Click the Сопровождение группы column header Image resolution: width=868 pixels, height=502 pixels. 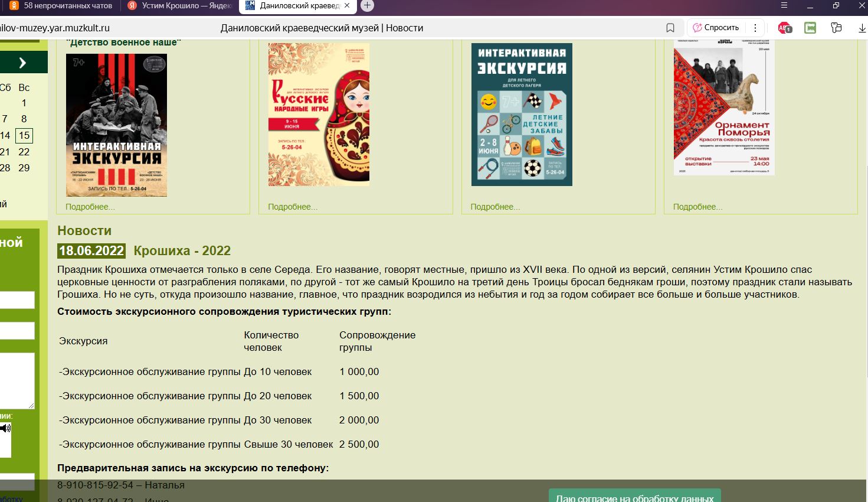(x=377, y=341)
